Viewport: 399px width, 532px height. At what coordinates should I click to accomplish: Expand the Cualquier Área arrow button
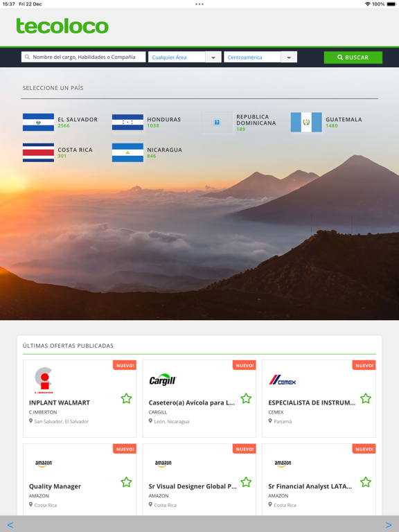213,57
